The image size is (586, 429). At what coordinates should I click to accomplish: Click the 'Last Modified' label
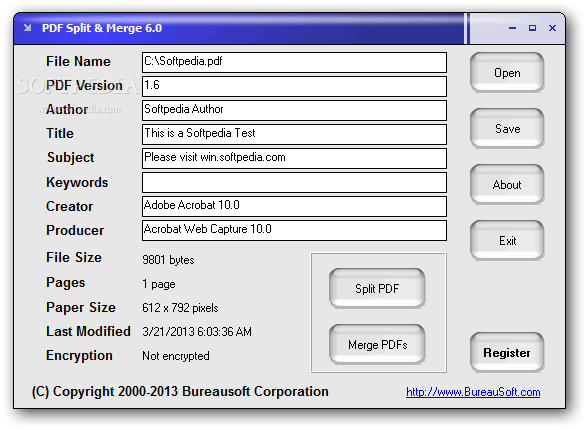88,331
